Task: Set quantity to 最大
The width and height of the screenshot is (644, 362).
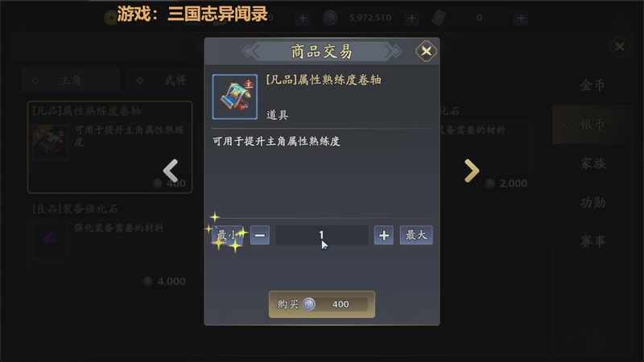Action: click(x=416, y=235)
